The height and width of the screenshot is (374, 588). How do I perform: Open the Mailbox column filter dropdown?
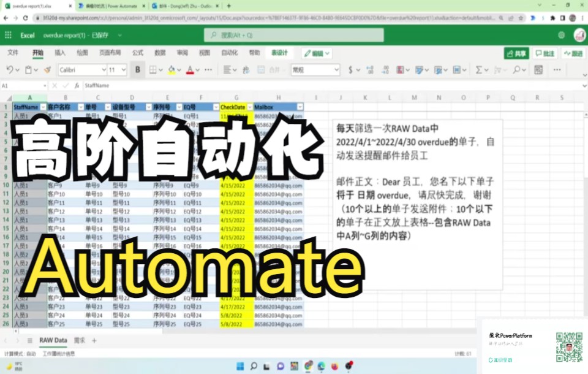(300, 107)
